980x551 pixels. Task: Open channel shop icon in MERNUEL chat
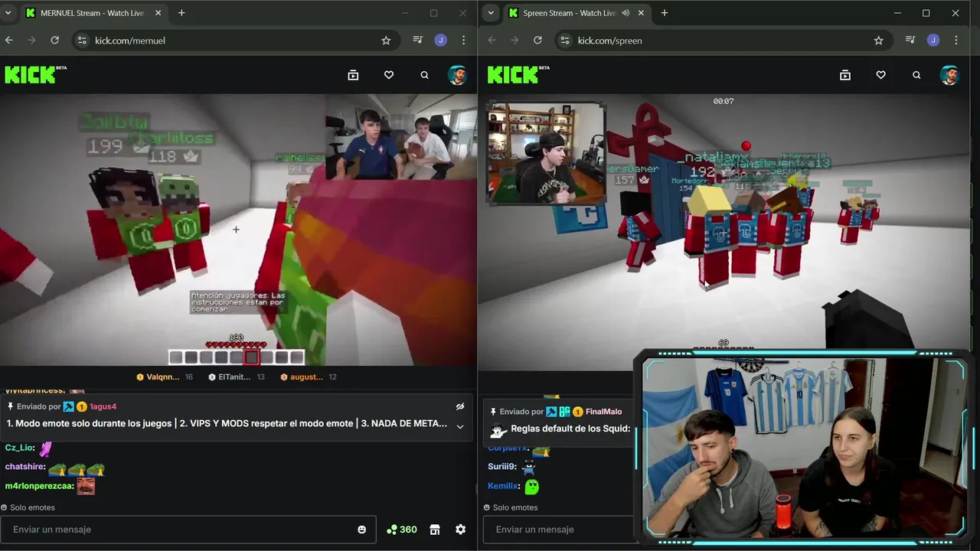coord(435,530)
